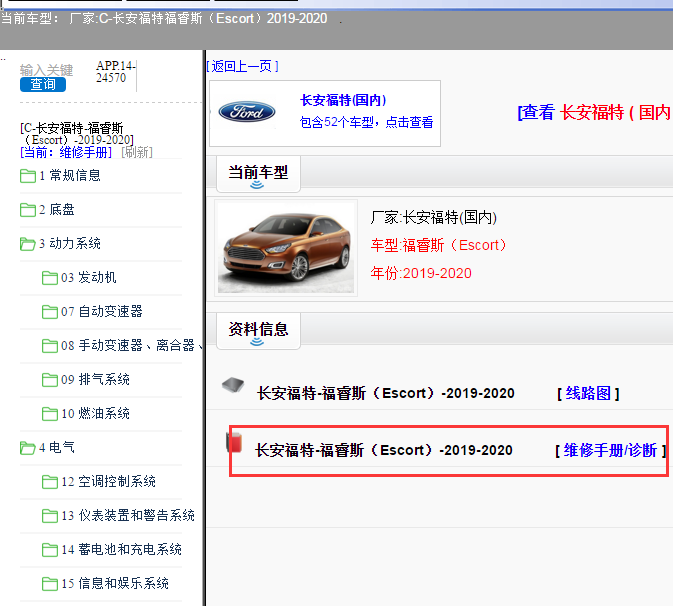Screen dimensions: 673x606
Task: Click the folder icon beside 07 自动变速器
Action: coord(50,312)
